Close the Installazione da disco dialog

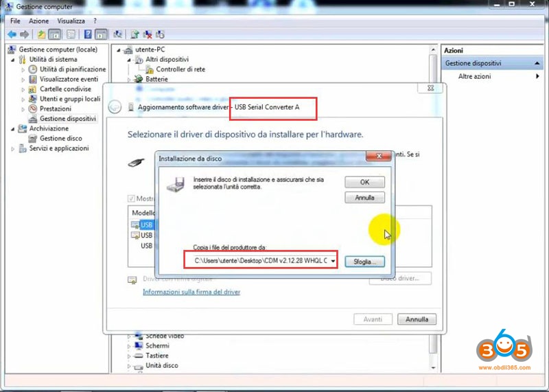[x=379, y=156]
